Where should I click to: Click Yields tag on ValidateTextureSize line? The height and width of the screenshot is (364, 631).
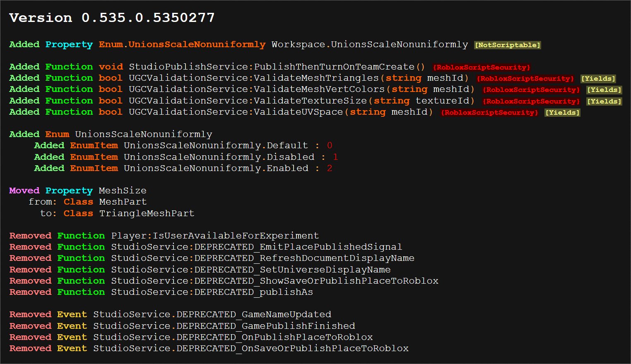[605, 101]
